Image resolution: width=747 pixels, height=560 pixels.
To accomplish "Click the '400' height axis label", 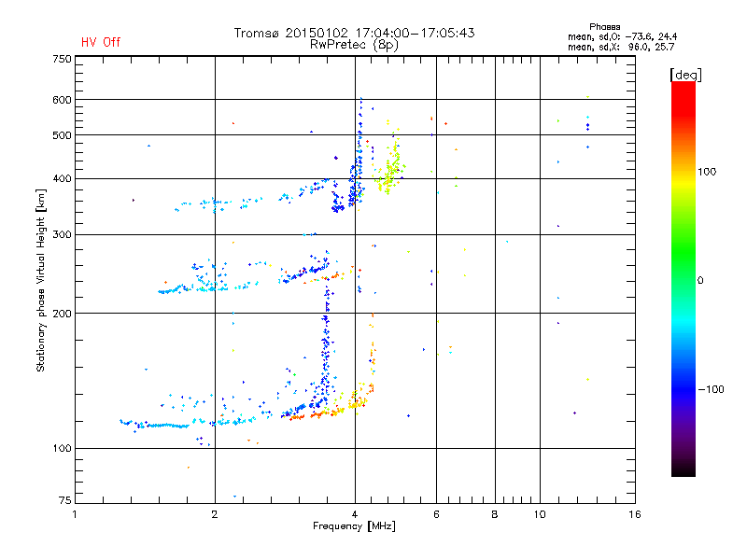I will [x=62, y=179].
